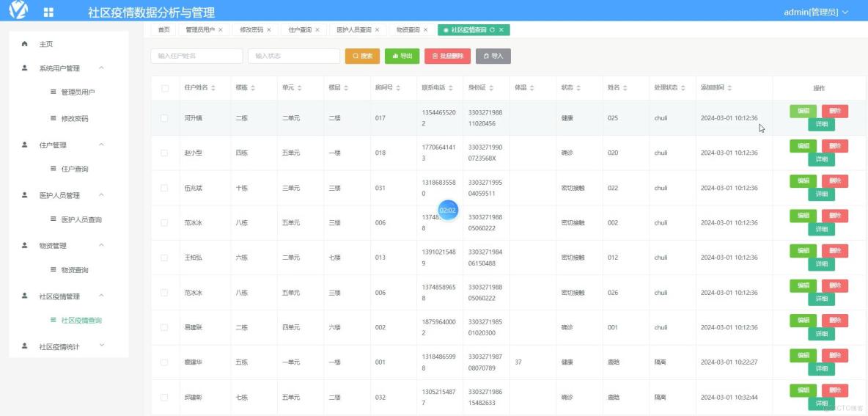This screenshot has height=416, width=868.
Task: Sort by the 状态 column arrows
Action: [578, 88]
